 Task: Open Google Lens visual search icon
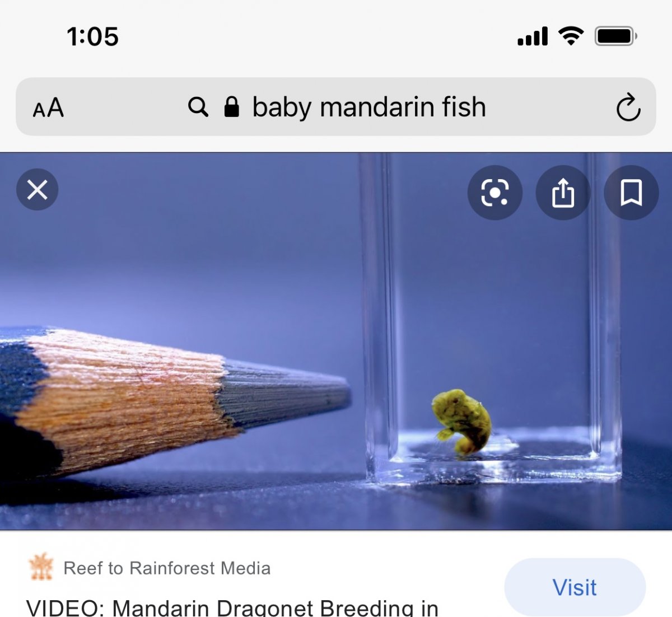point(495,193)
